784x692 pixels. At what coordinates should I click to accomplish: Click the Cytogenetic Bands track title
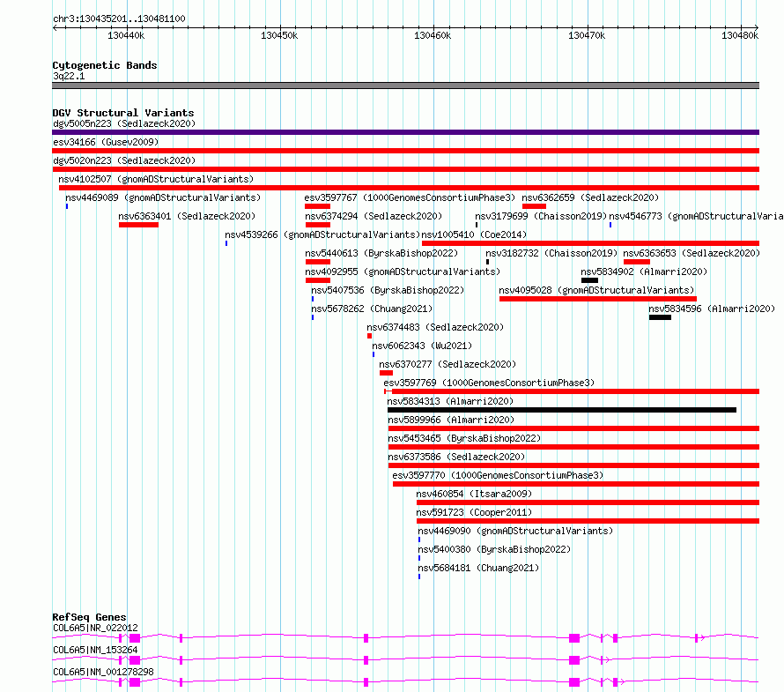pos(105,65)
